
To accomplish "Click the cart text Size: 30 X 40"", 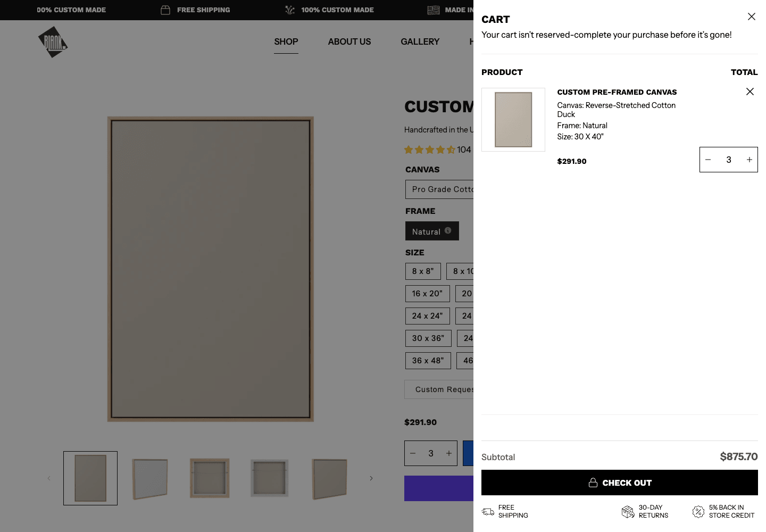I will (580, 137).
